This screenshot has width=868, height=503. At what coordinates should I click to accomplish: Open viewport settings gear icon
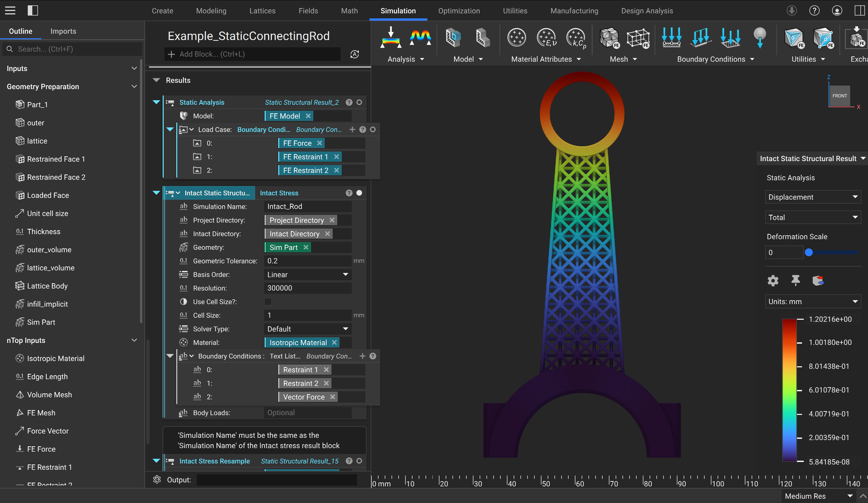(773, 281)
